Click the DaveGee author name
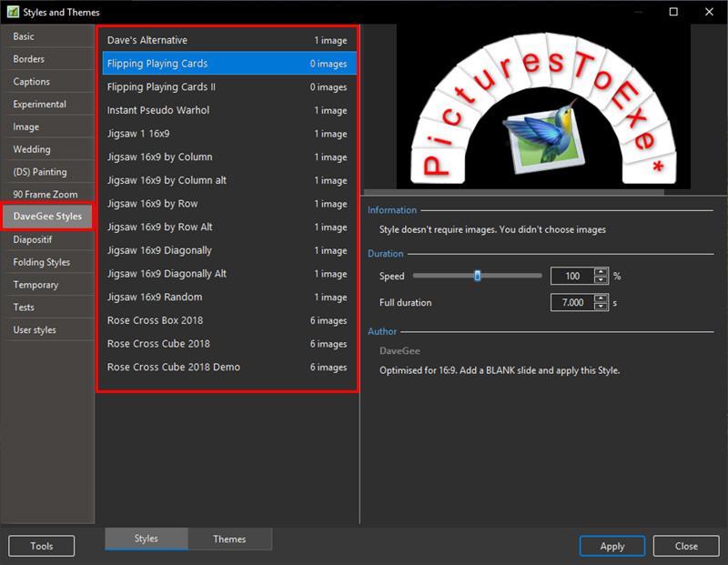 tap(399, 351)
